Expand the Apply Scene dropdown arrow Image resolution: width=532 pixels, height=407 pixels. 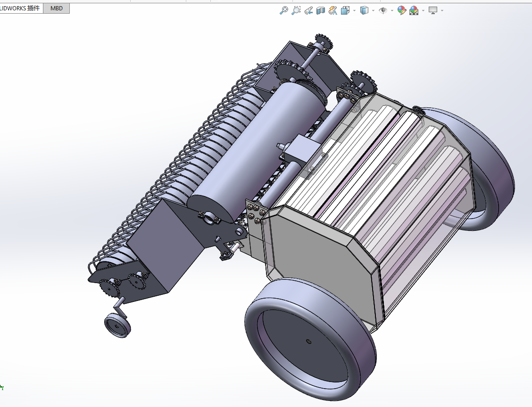pyautogui.click(x=423, y=10)
